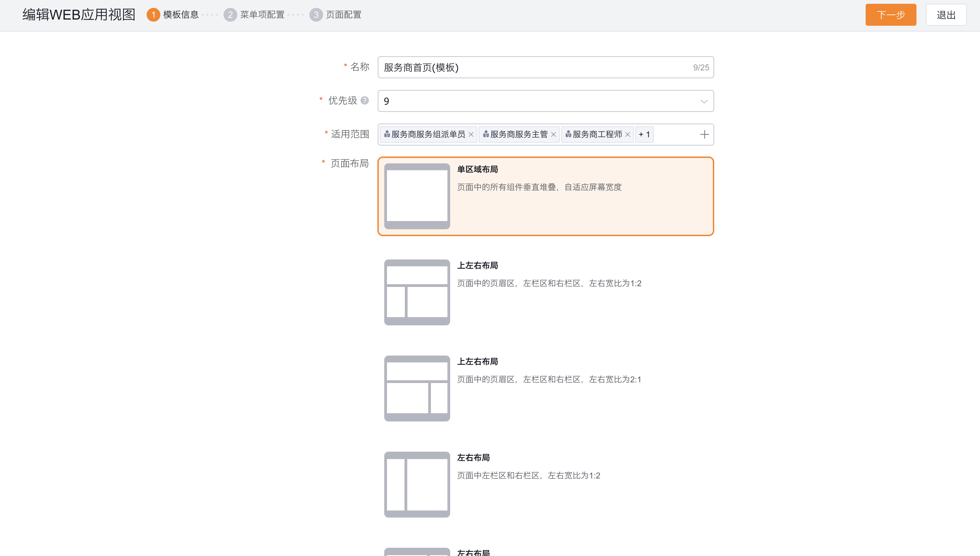Remove the 服务商服务主管 tag
The image size is (980, 556).
point(553,135)
